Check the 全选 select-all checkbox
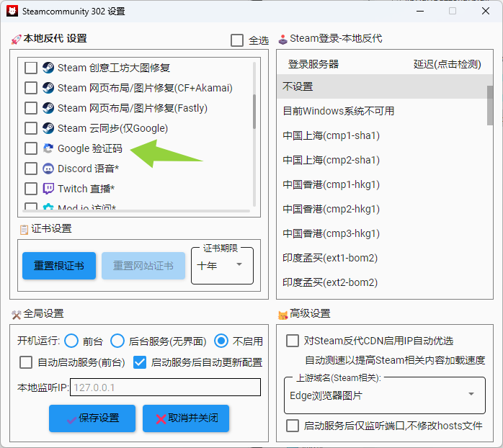Screen dimensions: 503x448 click(237, 40)
